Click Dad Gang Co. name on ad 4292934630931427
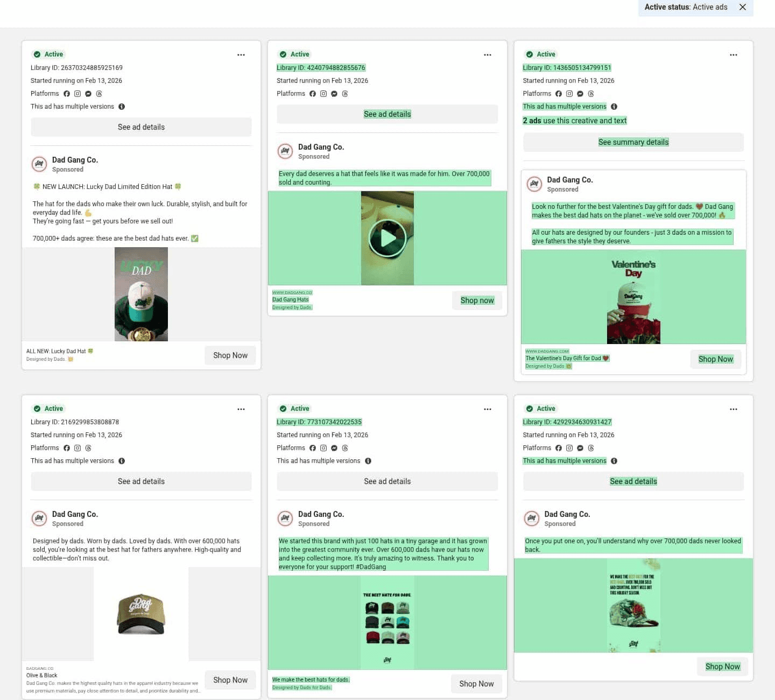The image size is (775, 700). click(x=567, y=514)
